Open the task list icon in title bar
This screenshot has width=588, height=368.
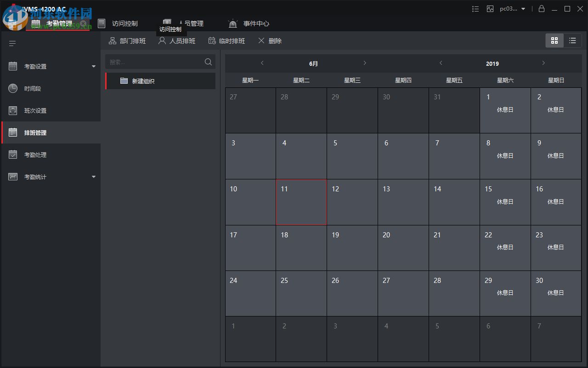[475, 9]
